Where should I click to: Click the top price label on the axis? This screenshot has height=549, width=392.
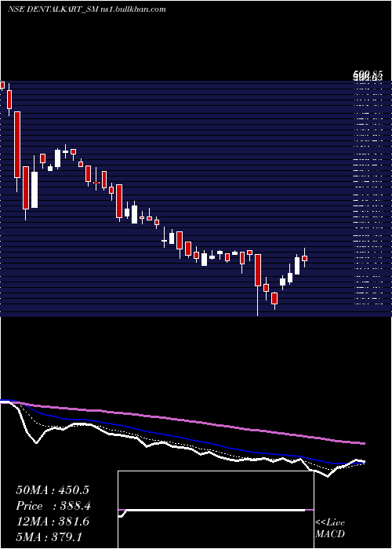[368, 75]
